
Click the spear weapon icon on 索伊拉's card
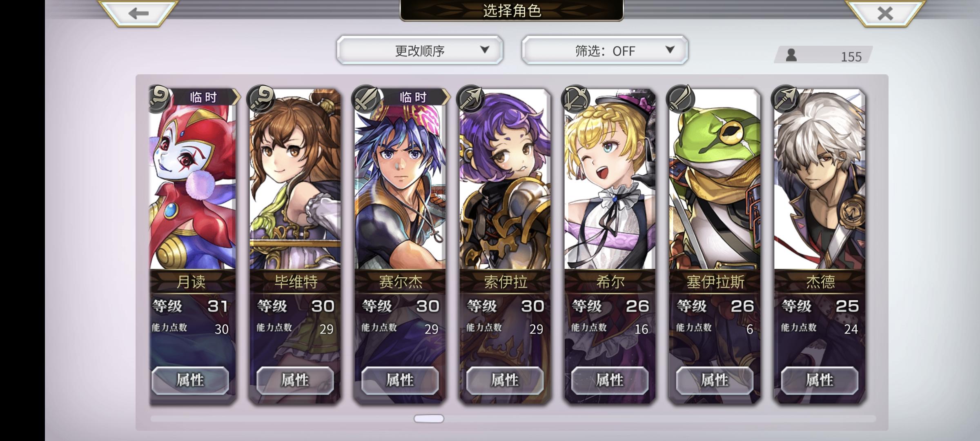pyautogui.click(x=471, y=99)
